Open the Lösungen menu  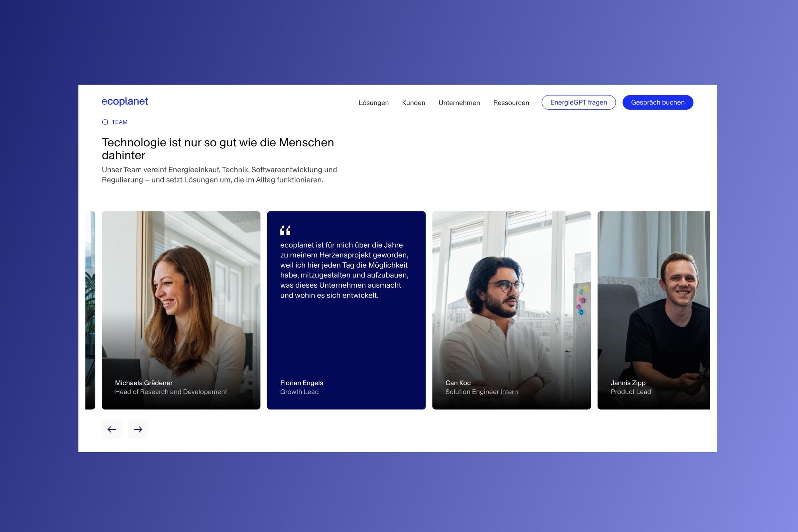(x=373, y=102)
